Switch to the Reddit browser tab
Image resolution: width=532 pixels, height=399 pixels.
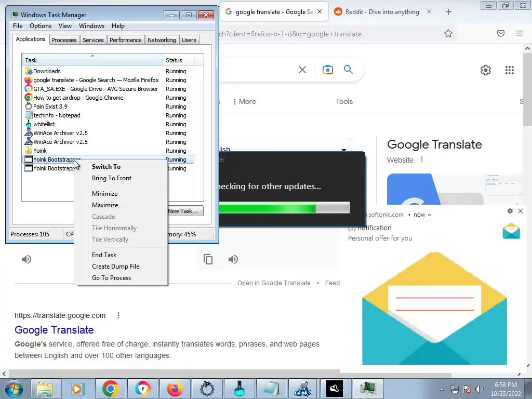[382, 12]
